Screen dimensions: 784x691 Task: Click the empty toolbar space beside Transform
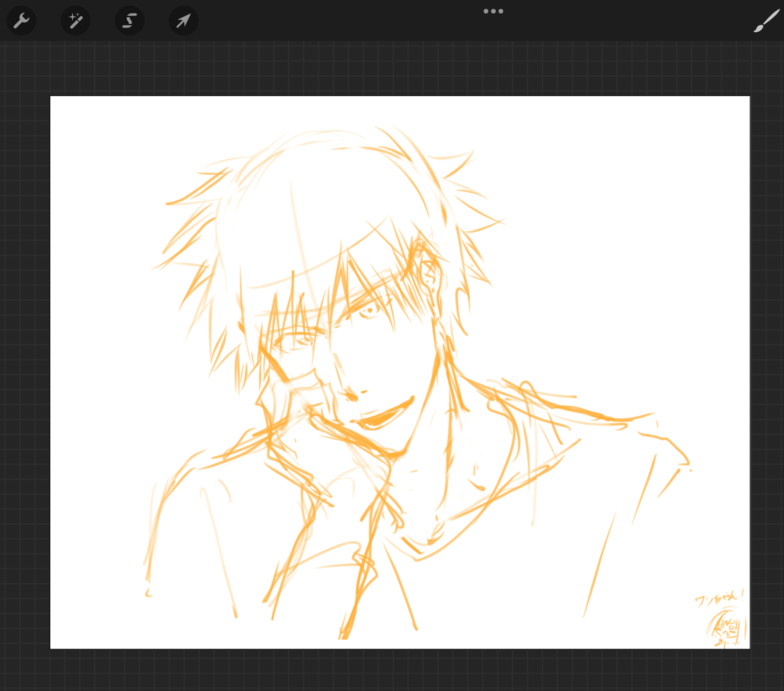[x=326, y=21]
